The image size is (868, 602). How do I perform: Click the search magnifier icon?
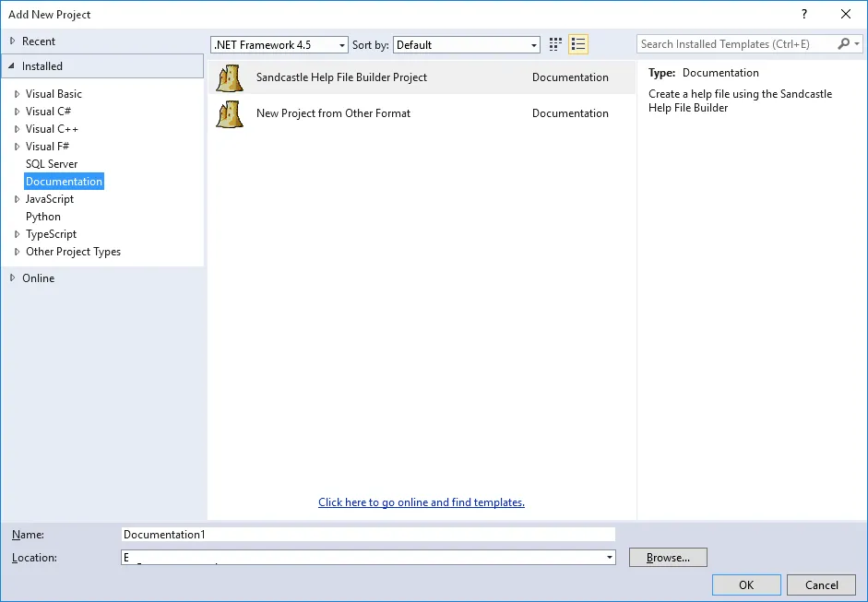(x=844, y=43)
